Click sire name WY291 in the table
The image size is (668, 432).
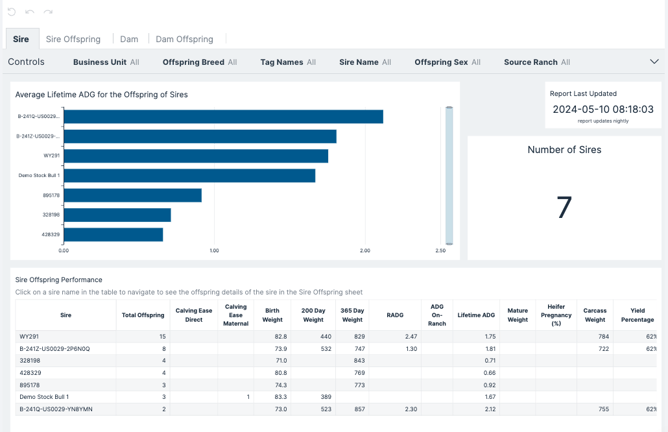(x=29, y=337)
